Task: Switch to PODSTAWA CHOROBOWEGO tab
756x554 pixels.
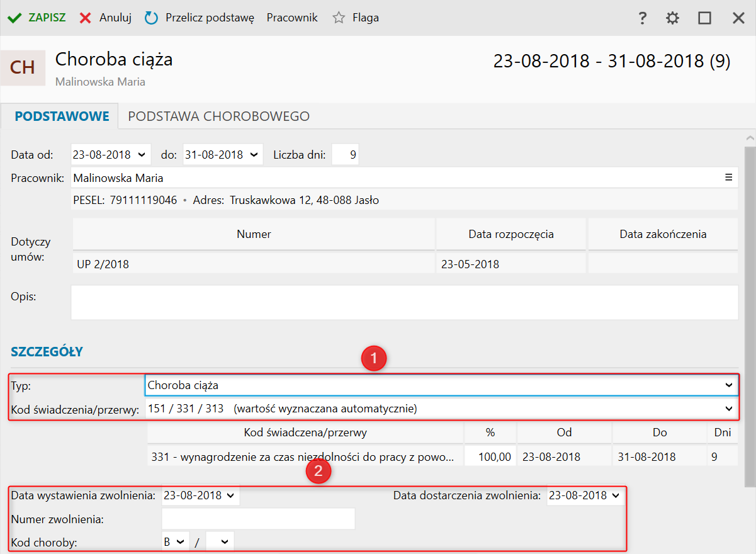Action: tap(218, 116)
